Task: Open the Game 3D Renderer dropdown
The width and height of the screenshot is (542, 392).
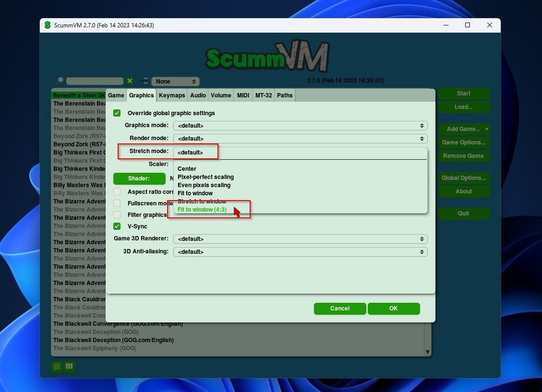Action: point(301,239)
